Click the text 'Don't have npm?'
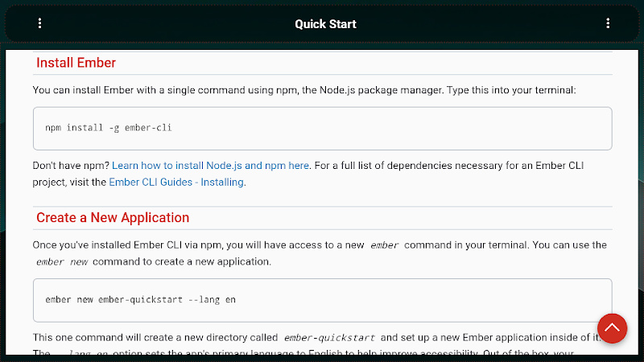644x362 pixels. point(71,166)
